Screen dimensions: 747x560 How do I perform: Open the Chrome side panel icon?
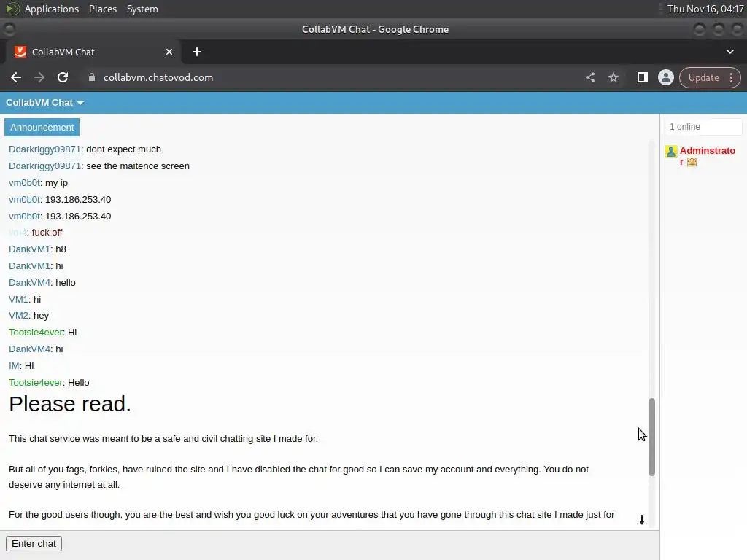coord(642,77)
